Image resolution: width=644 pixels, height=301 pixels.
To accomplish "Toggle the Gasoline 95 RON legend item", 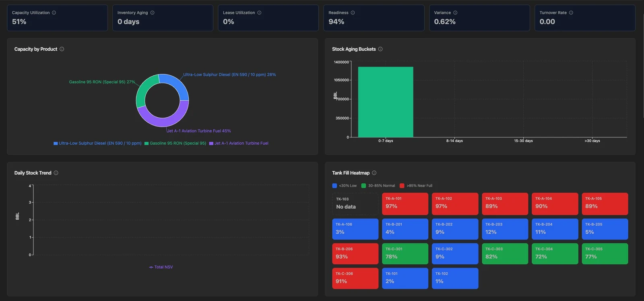I will click(175, 143).
